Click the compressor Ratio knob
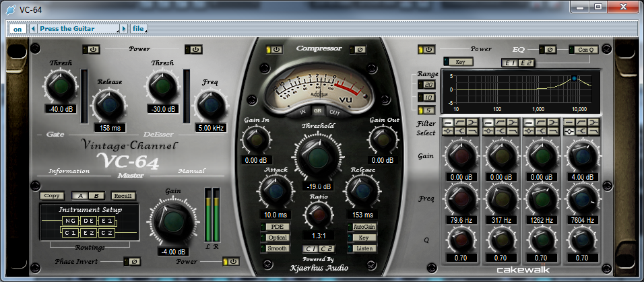 pyautogui.click(x=319, y=214)
